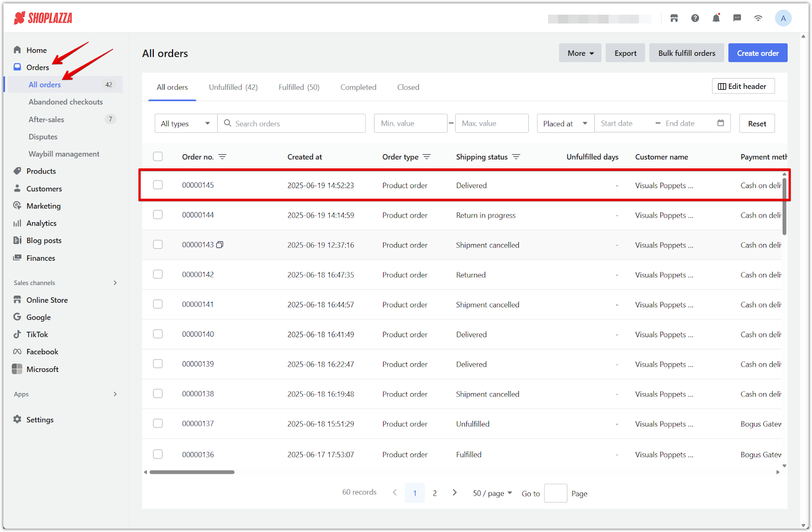
Task: Click the previous page arrow
Action: [395, 492]
